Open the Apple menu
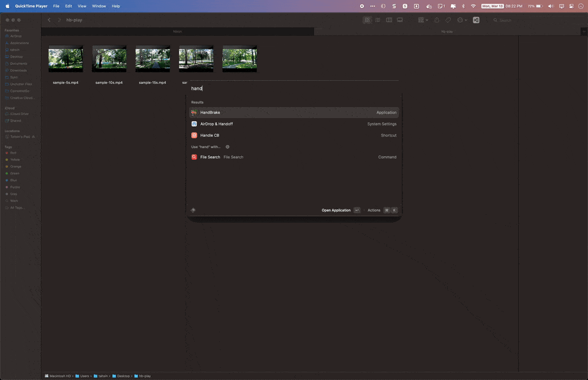Viewport: 588px width, 380px height. coord(7,6)
